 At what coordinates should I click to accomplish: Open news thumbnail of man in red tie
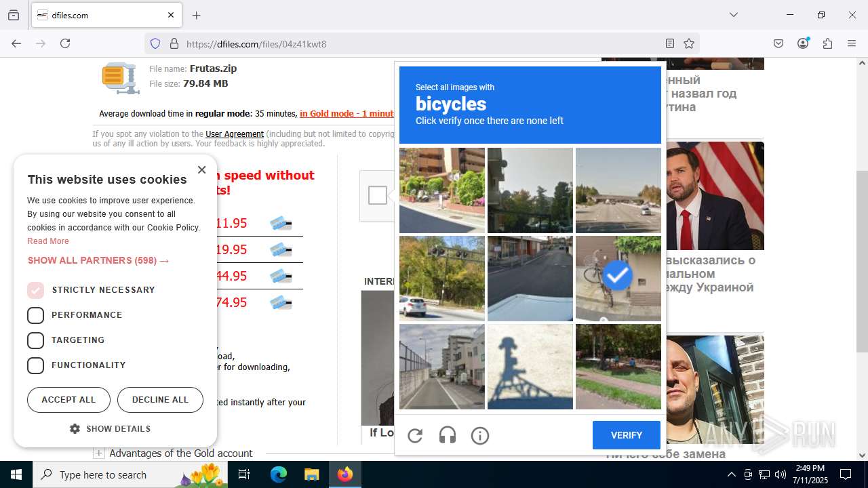[715, 196]
